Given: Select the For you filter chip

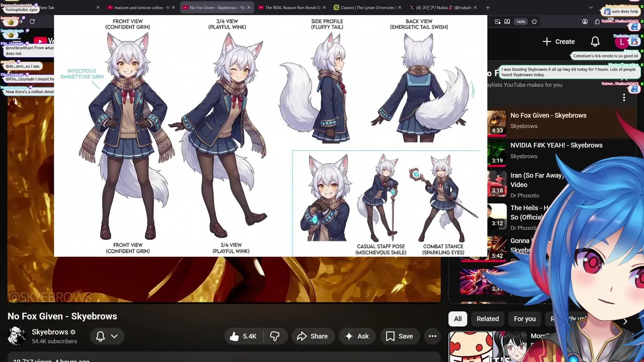Looking at the screenshot, I should point(525,319).
